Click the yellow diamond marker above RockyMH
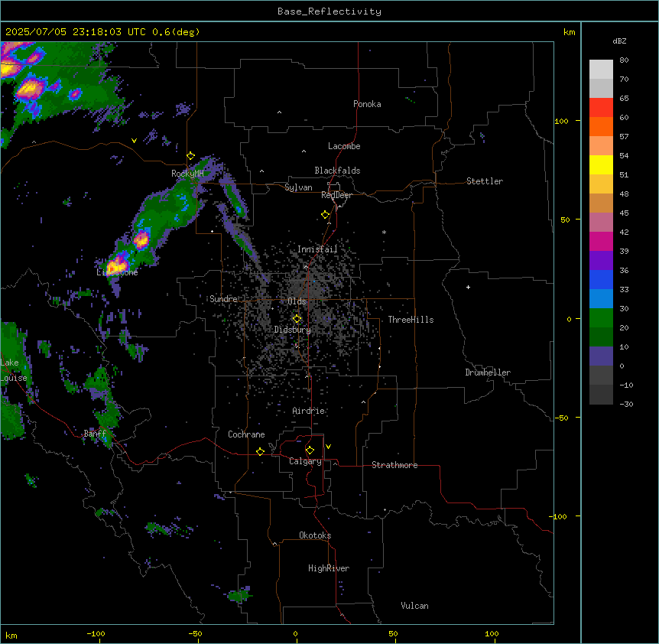Viewport: 659px width, 644px height. point(190,156)
